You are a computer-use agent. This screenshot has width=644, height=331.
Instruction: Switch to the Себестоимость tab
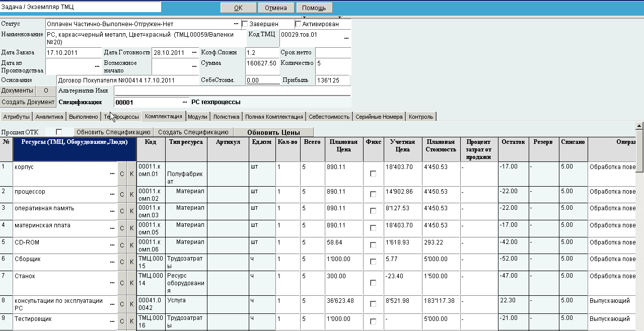point(329,117)
